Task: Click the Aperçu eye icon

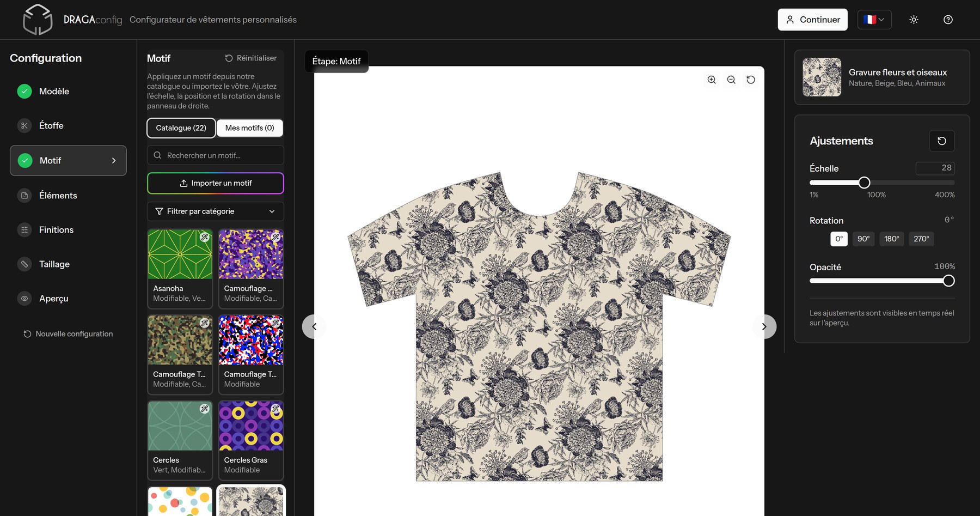Action: (24, 299)
